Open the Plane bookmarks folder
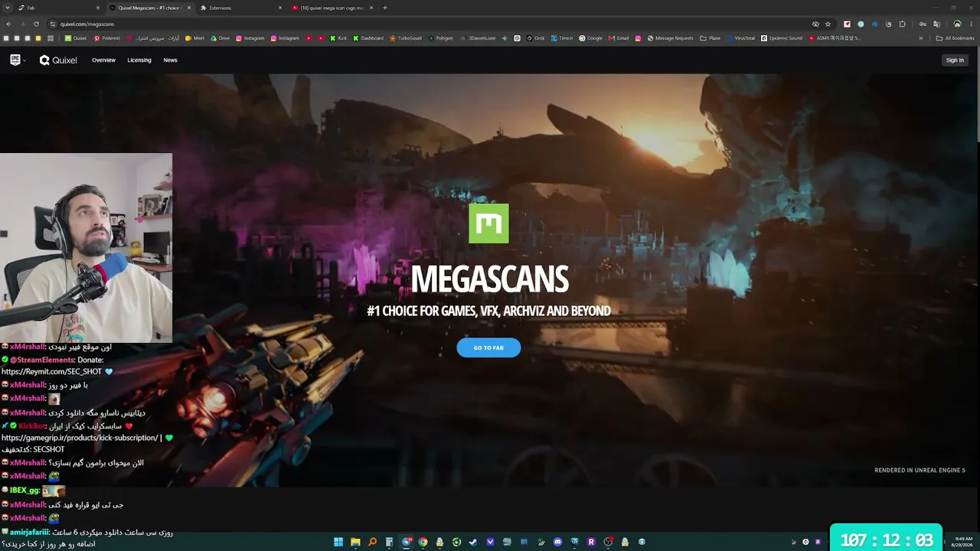Image resolution: width=980 pixels, height=551 pixels. pyautogui.click(x=710, y=38)
